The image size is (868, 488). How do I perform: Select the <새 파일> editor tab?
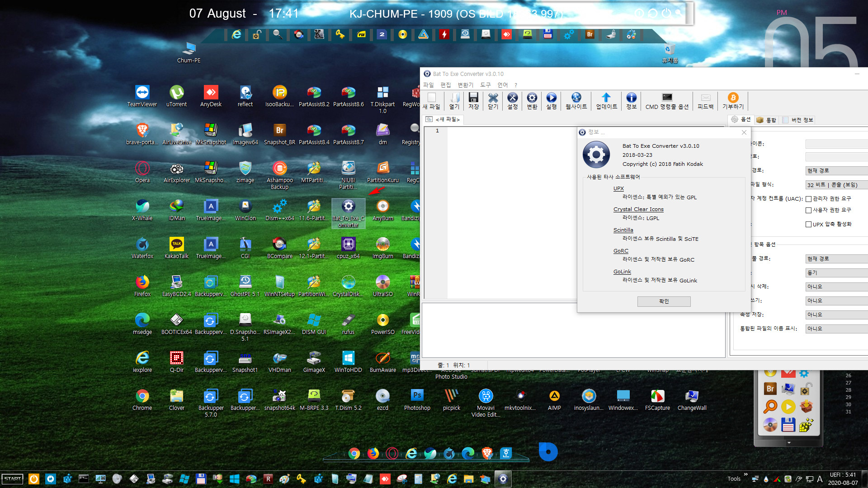[443, 119]
